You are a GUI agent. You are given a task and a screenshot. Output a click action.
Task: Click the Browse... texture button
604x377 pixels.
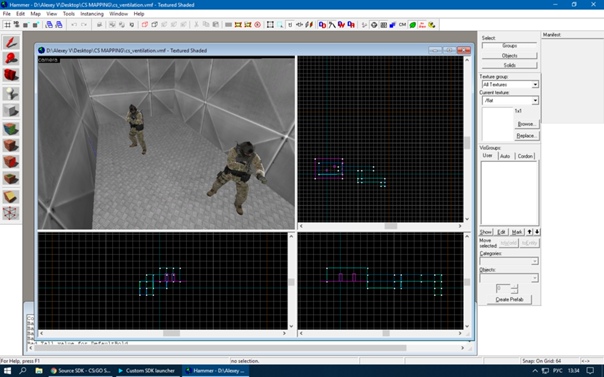pos(526,124)
